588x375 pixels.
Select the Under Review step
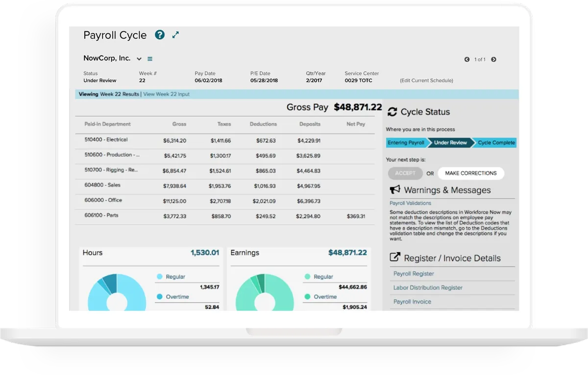click(450, 143)
